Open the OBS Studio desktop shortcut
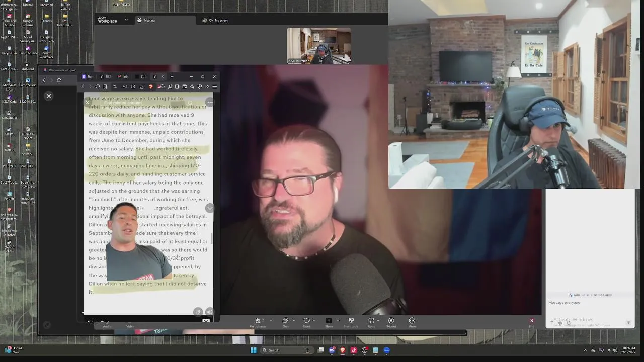The image size is (644, 362). 9,115
